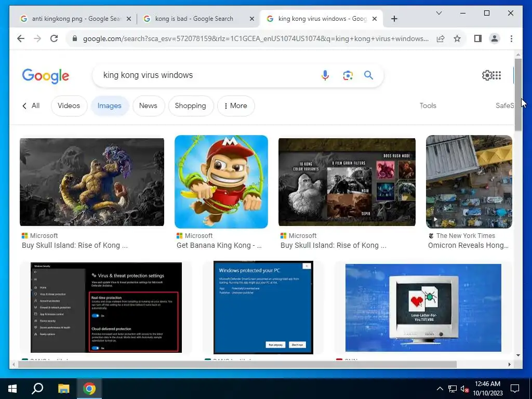Click the horizontal scrollbar thumb
This screenshot has height=399, width=532.
237,364
